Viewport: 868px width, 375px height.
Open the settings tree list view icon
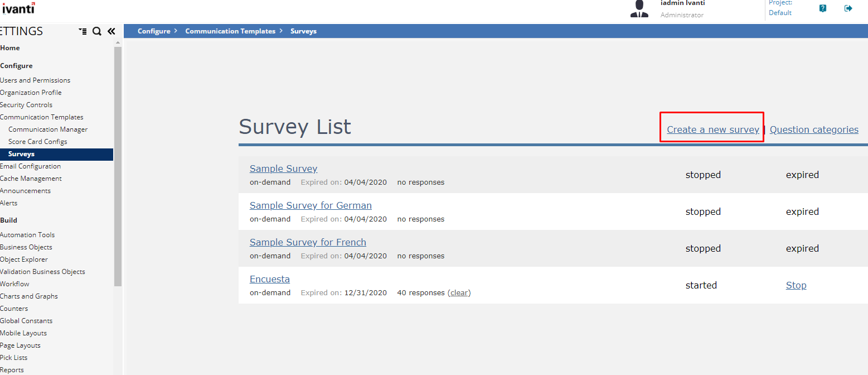pos(83,31)
